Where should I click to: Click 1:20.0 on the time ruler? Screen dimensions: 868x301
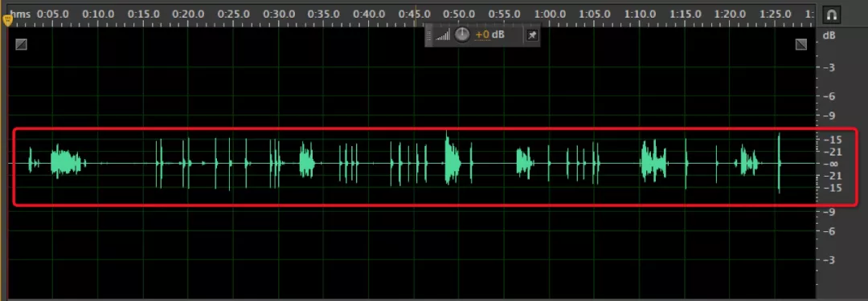pos(731,14)
